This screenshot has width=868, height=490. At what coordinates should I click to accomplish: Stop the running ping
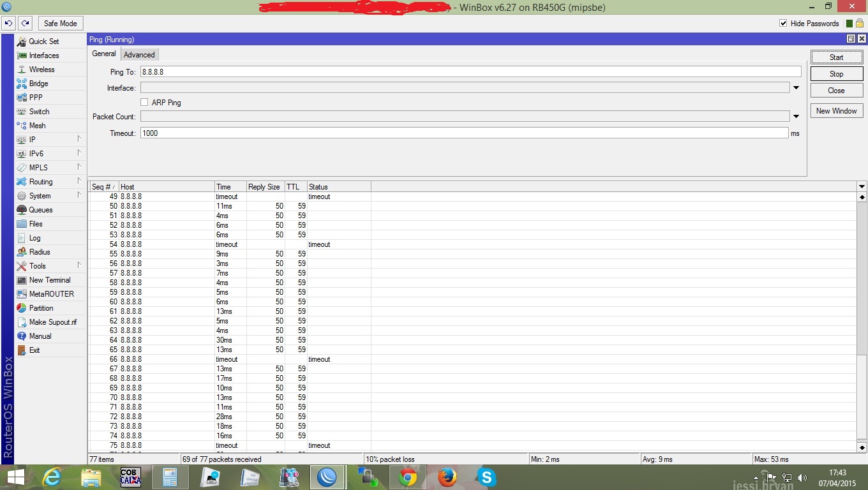[837, 74]
